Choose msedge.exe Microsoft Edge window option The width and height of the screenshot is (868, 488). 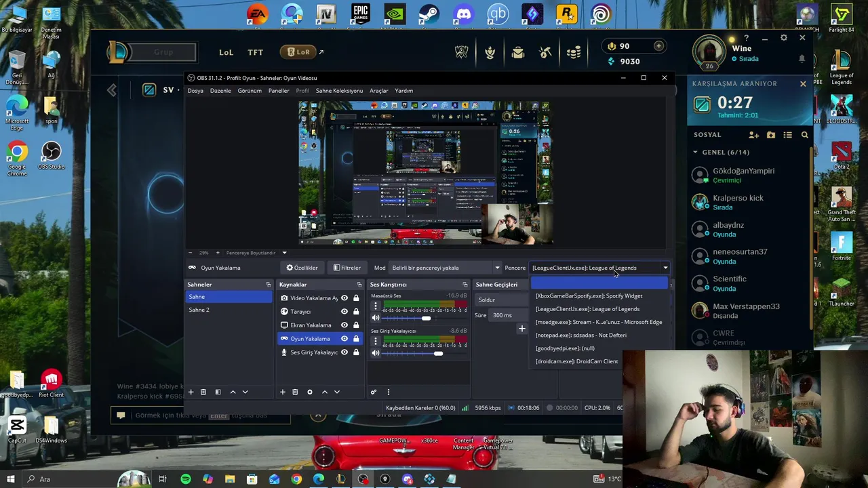pyautogui.click(x=599, y=322)
